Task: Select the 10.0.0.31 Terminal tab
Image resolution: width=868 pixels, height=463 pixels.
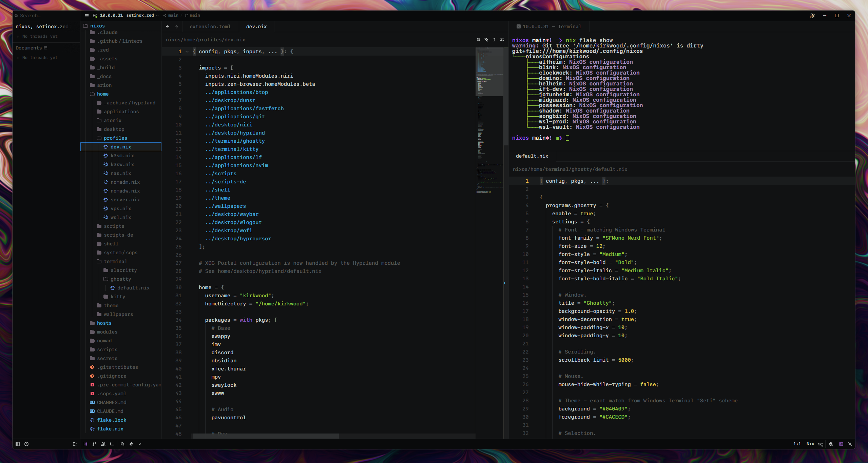Action: click(549, 26)
